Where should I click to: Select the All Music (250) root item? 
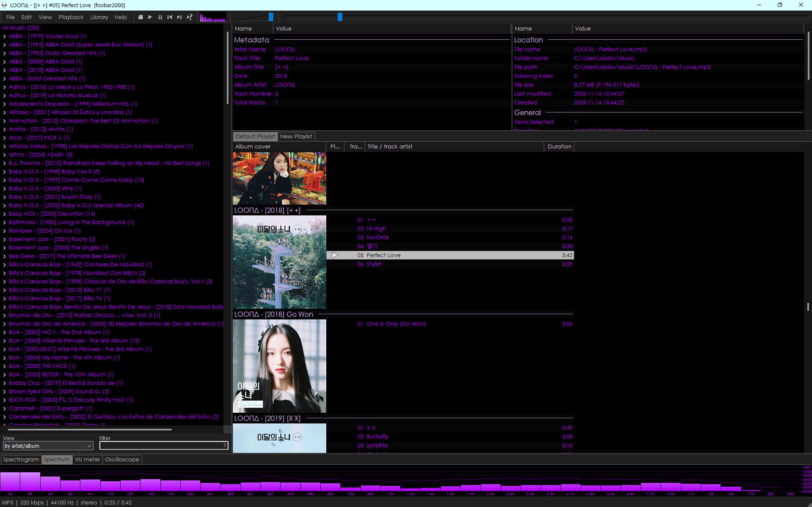[21, 28]
